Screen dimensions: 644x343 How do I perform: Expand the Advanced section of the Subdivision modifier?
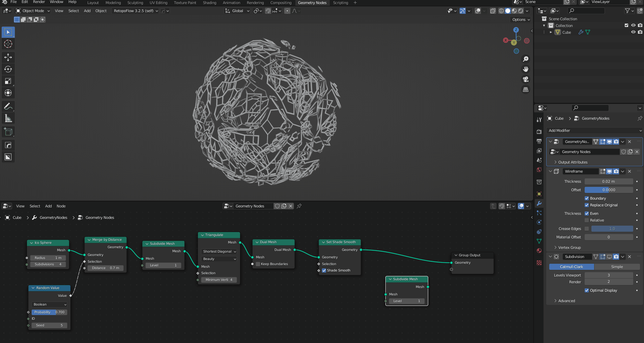click(x=566, y=301)
